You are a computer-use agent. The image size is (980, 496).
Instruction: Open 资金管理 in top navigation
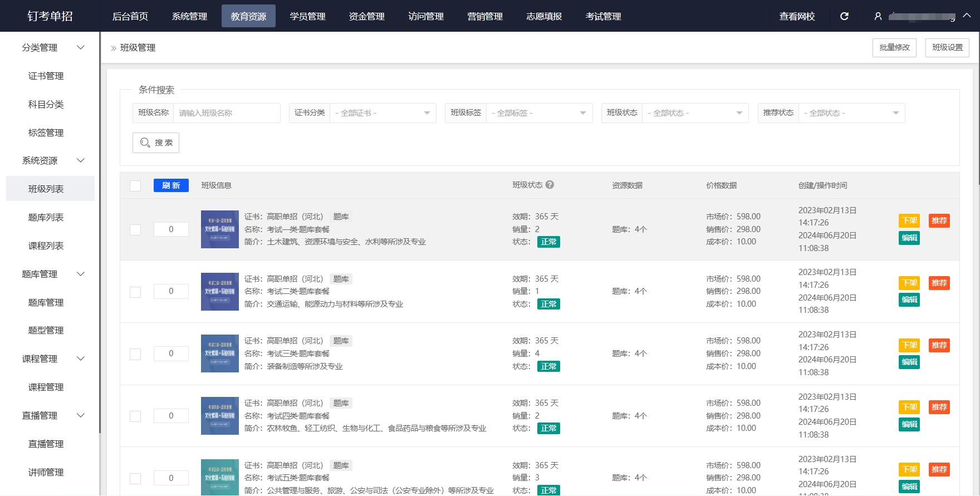(x=366, y=16)
